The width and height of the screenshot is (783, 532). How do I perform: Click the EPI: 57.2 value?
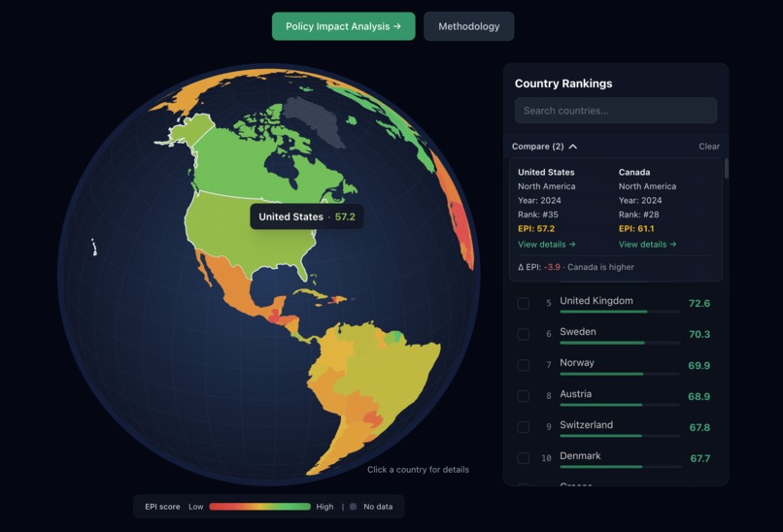[x=536, y=228]
